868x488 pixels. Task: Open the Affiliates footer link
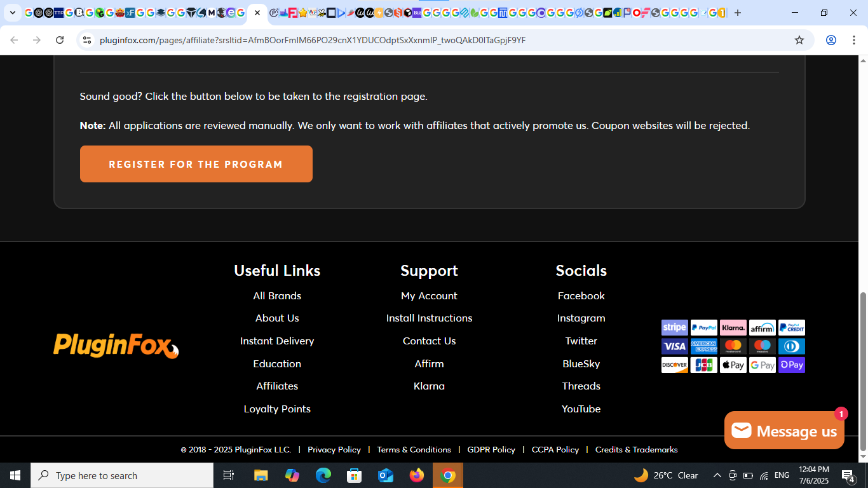(277, 386)
